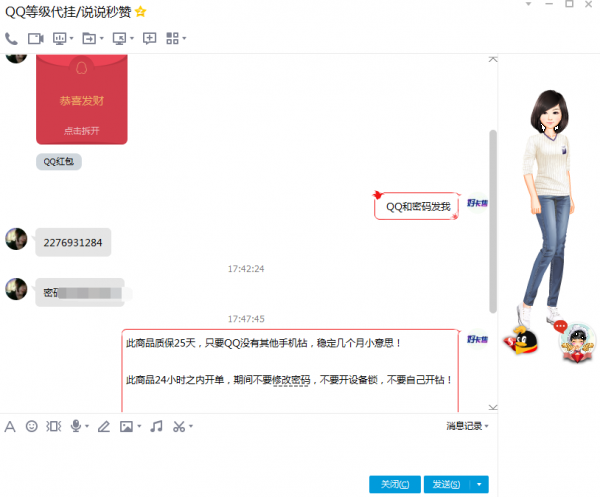Open the send file tool
This screenshot has width=600, height=497.
click(89, 39)
